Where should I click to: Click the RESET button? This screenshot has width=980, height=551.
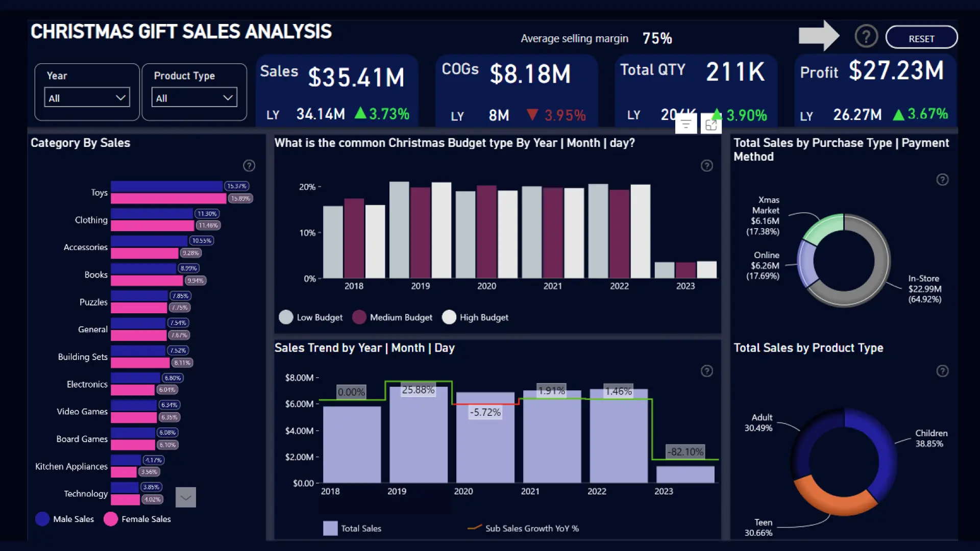pyautogui.click(x=921, y=38)
